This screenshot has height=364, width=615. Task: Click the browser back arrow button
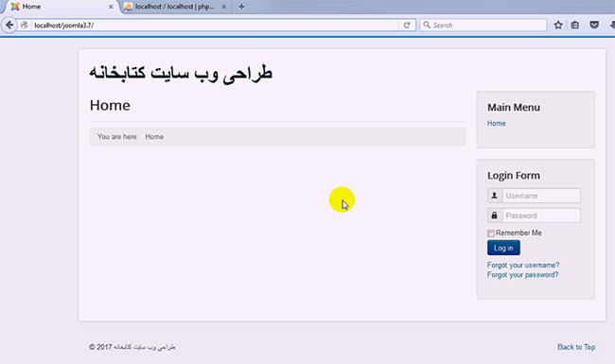(x=9, y=26)
